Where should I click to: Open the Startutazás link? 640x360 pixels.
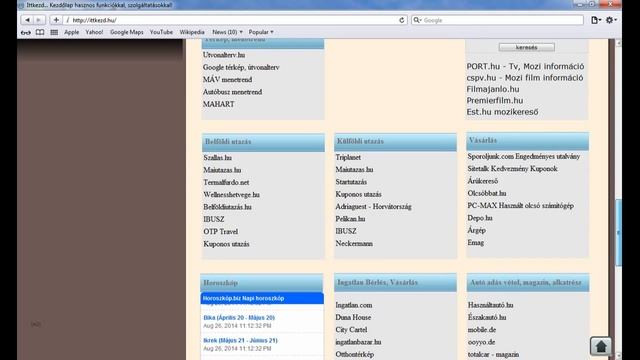351,182
